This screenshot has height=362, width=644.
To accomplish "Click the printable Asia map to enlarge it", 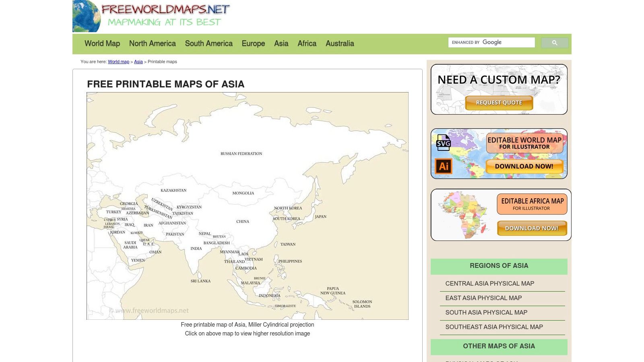I will [x=247, y=206].
